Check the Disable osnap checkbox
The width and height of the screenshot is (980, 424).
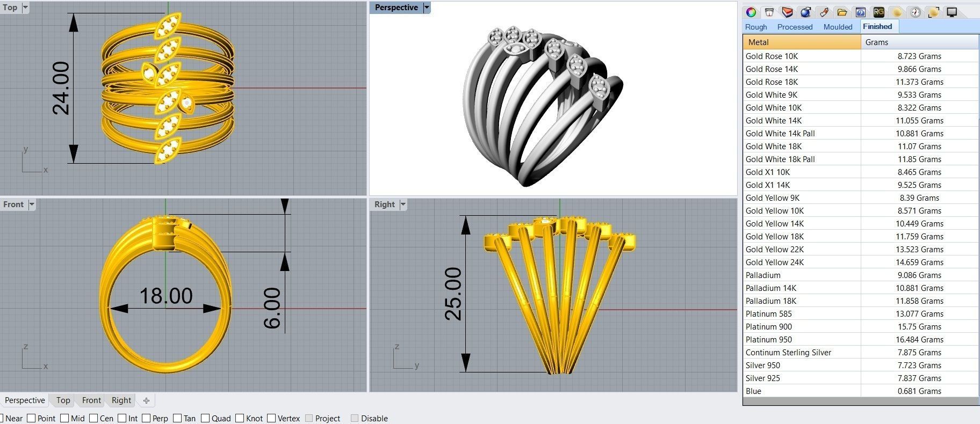[x=355, y=418]
